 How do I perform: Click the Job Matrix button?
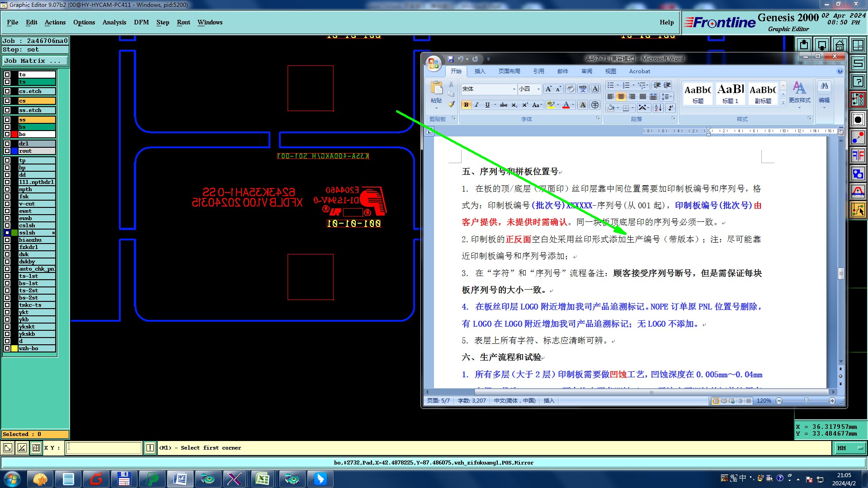35,61
